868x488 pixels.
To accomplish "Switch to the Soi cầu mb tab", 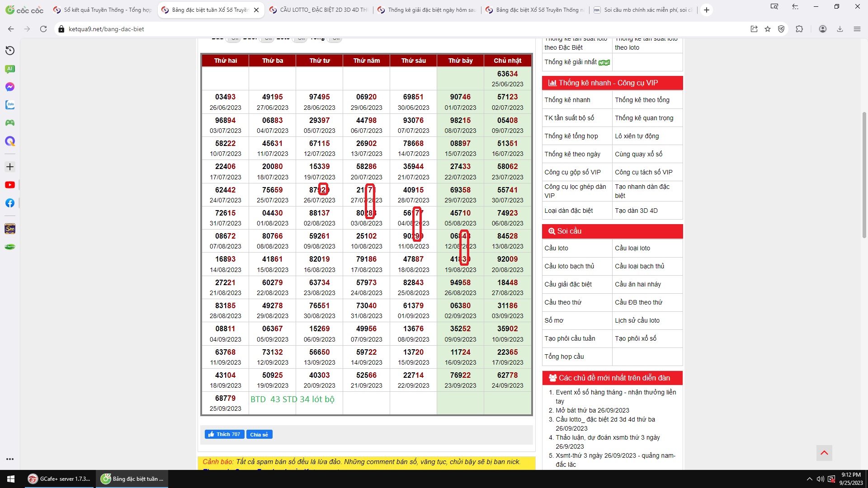I will coord(643,10).
